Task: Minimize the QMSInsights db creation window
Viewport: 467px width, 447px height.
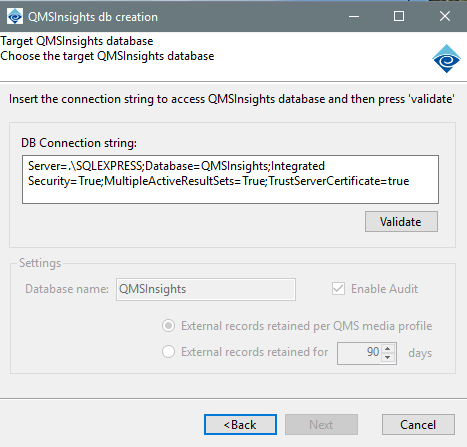Action: (x=354, y=16)
